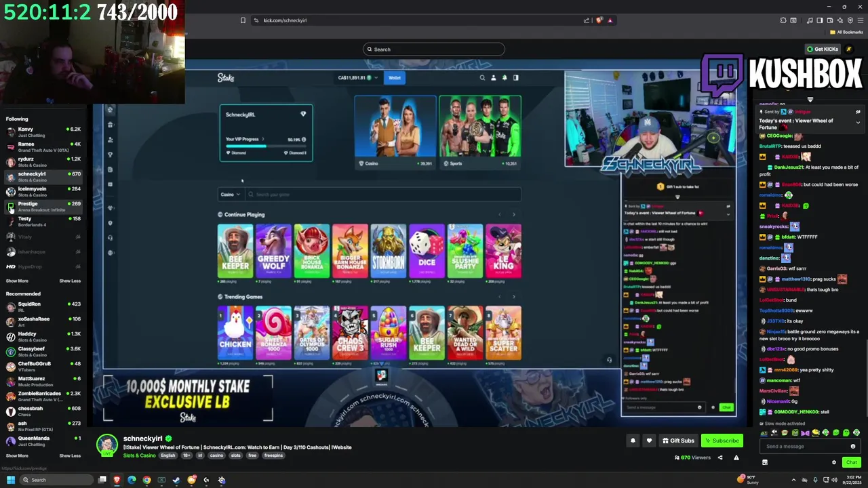Open browser extensions puzzle icon
Viewport: 868px width, 488px height.
783,20
